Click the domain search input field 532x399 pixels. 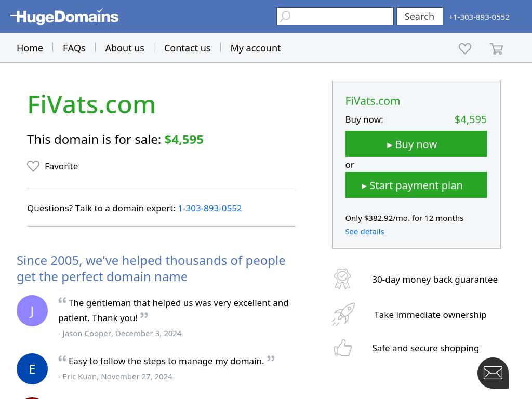[342, 17]
